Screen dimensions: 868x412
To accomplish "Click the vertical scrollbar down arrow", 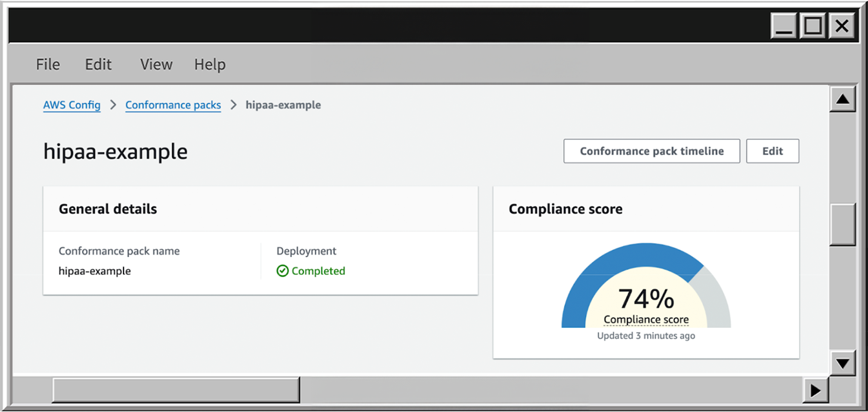I will pyautogui.click(x=843, y=363).
